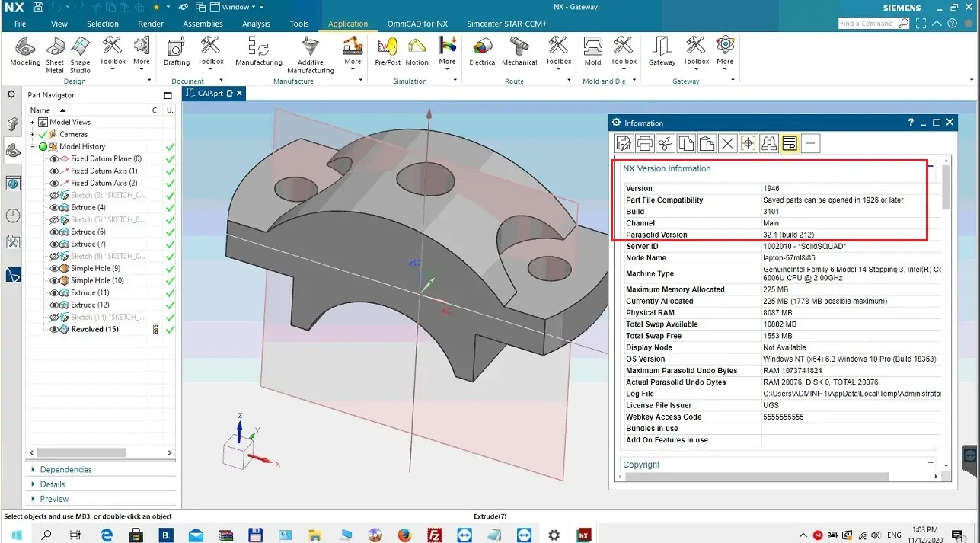Toggle visibility of Extrude (11)
980x543 pixels.
tap(54, 293)
